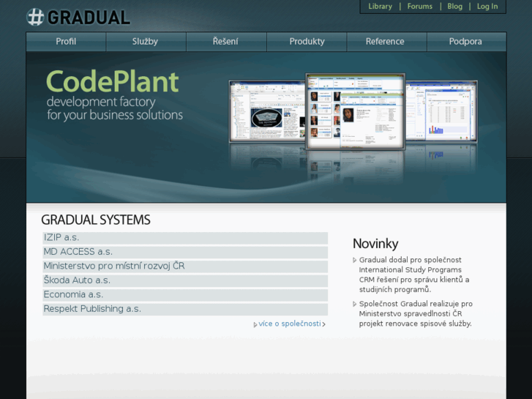Select the MD ACCESS a.s. row
The image size is (532, 399).
[x=185, y=252]
